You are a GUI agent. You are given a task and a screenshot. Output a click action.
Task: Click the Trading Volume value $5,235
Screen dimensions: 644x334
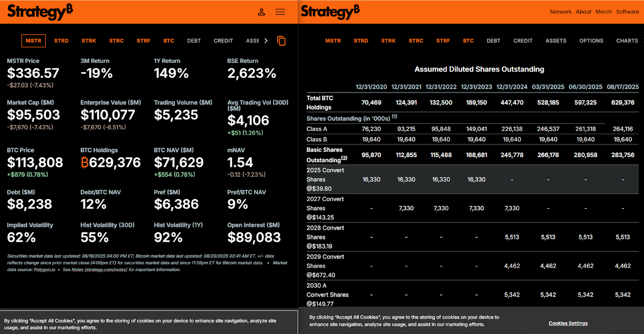point(176,115)
